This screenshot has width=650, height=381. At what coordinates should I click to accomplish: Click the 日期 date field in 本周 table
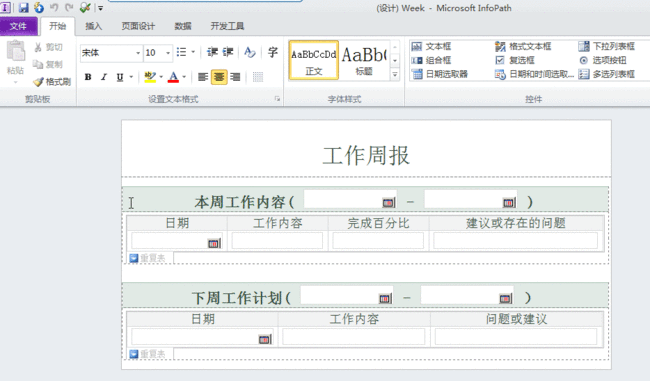click(177, 240)
